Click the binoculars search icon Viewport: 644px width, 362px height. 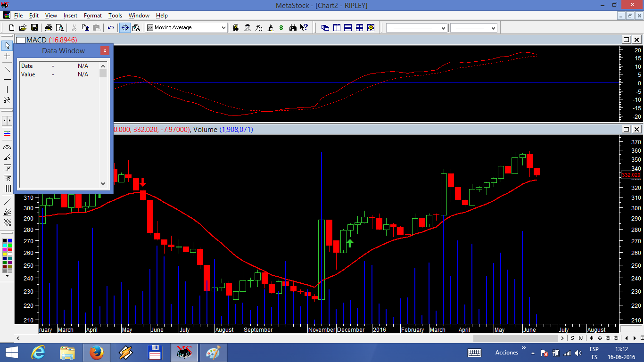293,27
